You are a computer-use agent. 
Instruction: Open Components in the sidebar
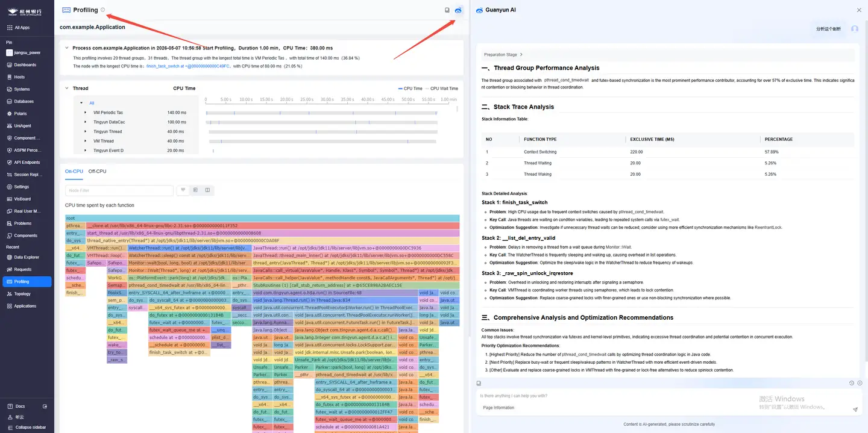pos(26,235)
